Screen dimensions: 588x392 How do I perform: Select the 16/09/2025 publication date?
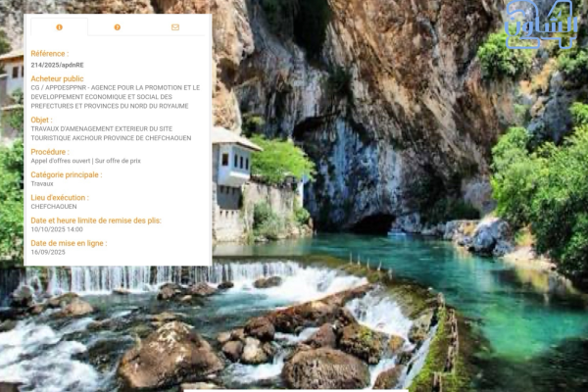pyautogui.click(x=48, y=252)
